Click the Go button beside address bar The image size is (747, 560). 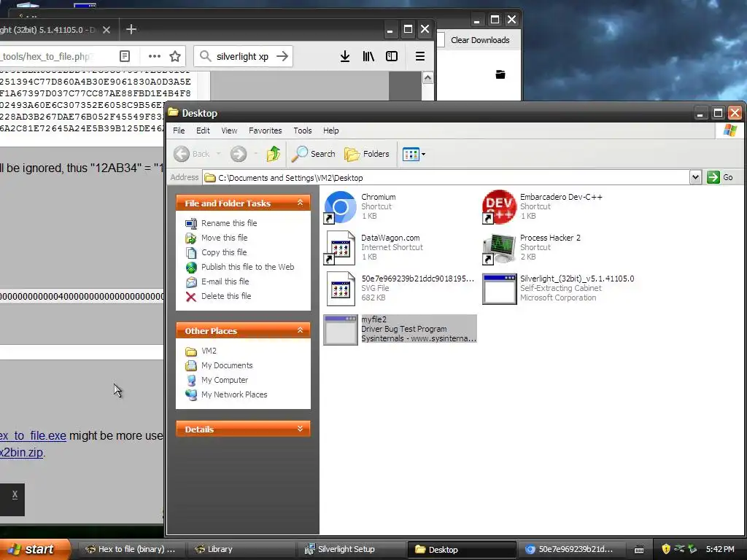tap(720, 177)
